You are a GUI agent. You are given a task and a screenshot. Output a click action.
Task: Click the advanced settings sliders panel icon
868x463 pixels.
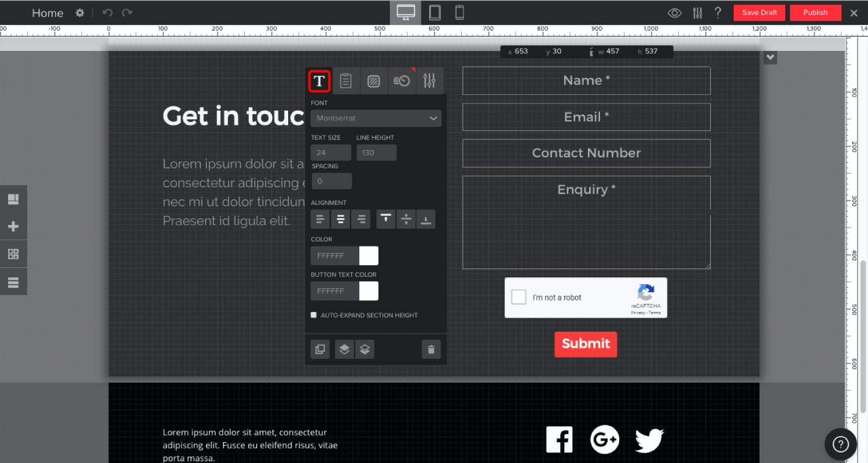click(x=429, y=81)
